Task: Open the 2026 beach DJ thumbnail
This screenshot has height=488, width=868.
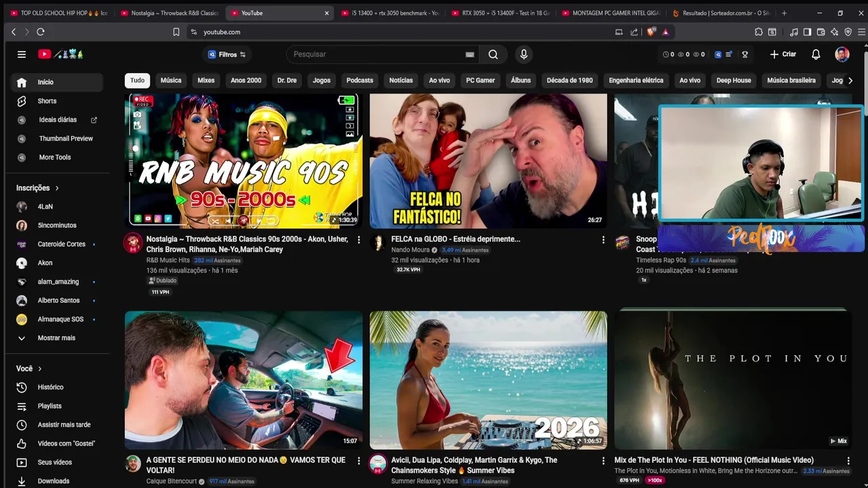Action: (x=488, y=380)
